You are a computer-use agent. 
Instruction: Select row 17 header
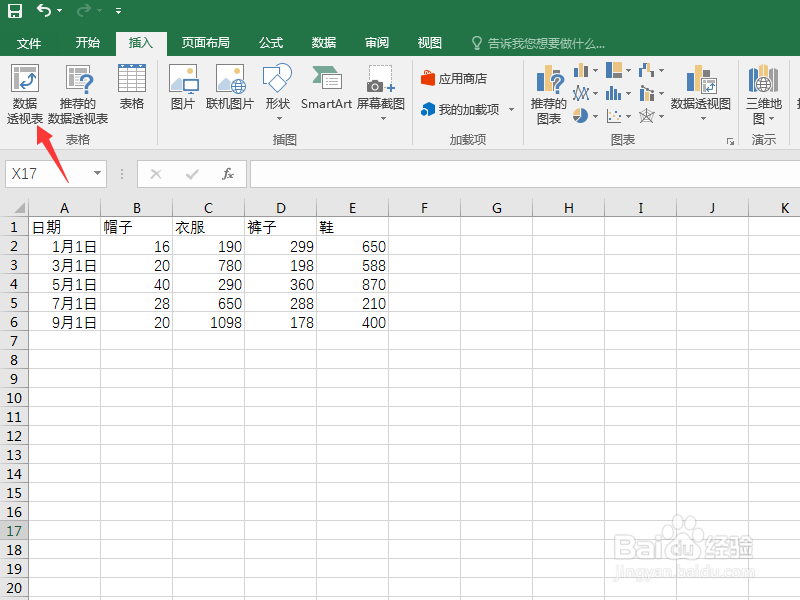[x=14, y=531]
